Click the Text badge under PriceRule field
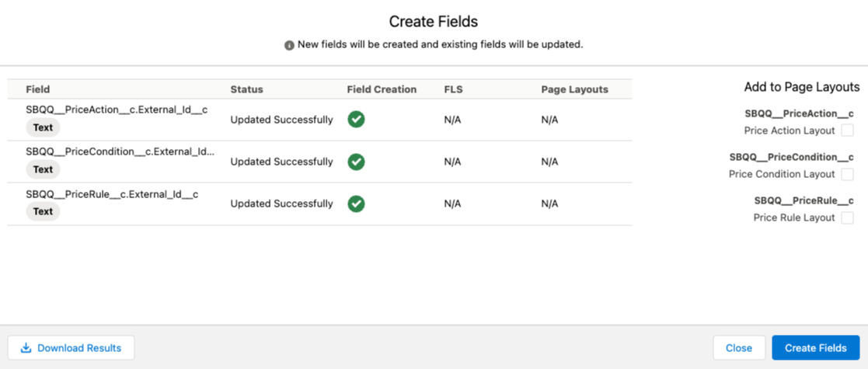This screenshot has height=369, width=868. tap(43, 212)
